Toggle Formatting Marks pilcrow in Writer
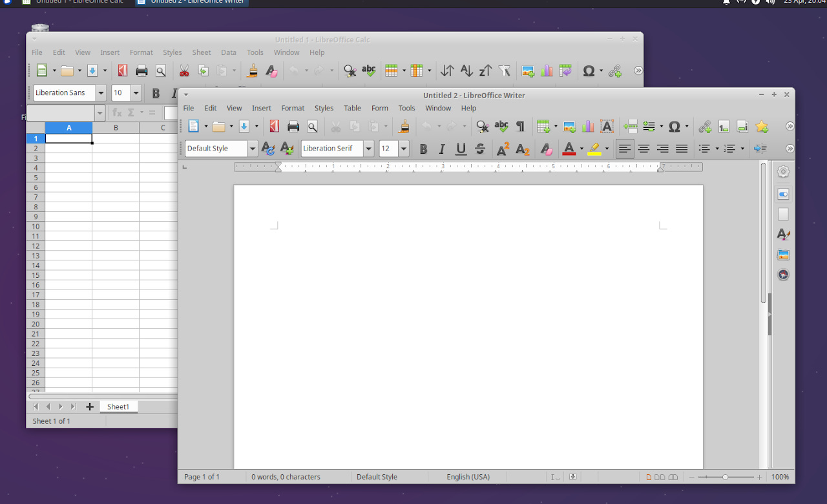 520,127
